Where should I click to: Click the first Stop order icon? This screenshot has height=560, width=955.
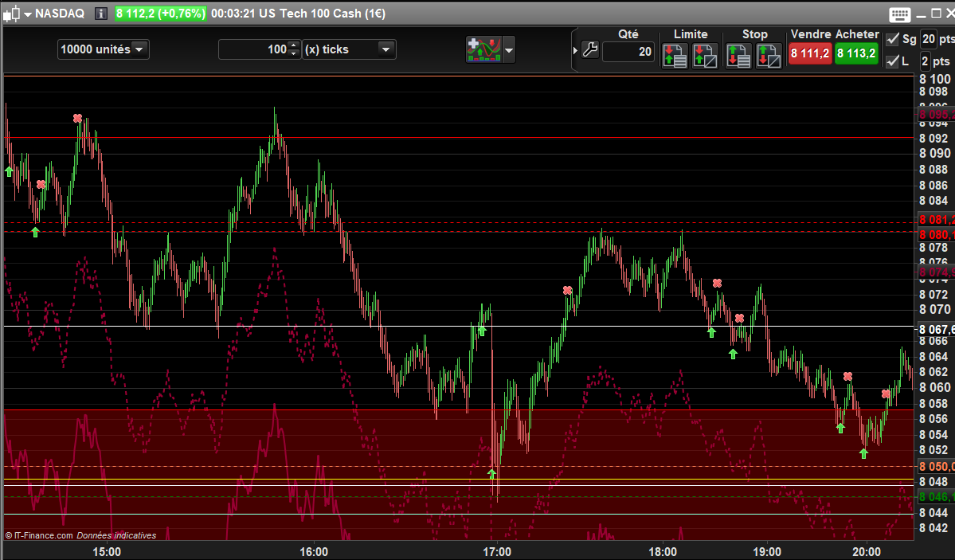tap(738, 56)
